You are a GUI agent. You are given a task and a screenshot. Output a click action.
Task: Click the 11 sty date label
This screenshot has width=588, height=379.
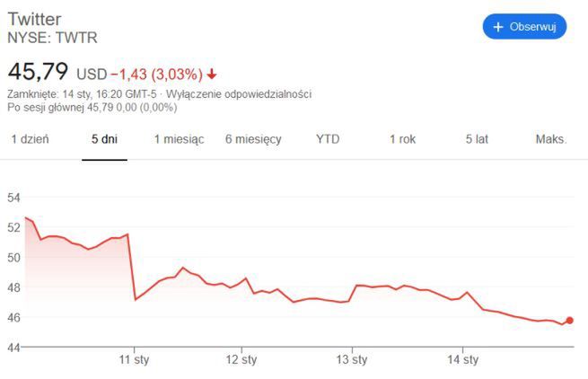[x=134, y=361]
